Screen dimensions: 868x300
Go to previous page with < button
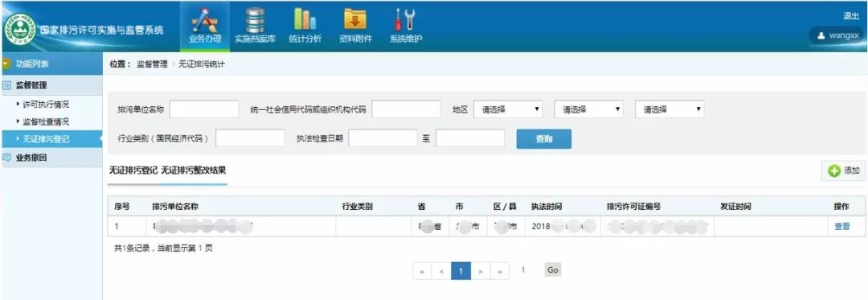[x=441, y=271]
